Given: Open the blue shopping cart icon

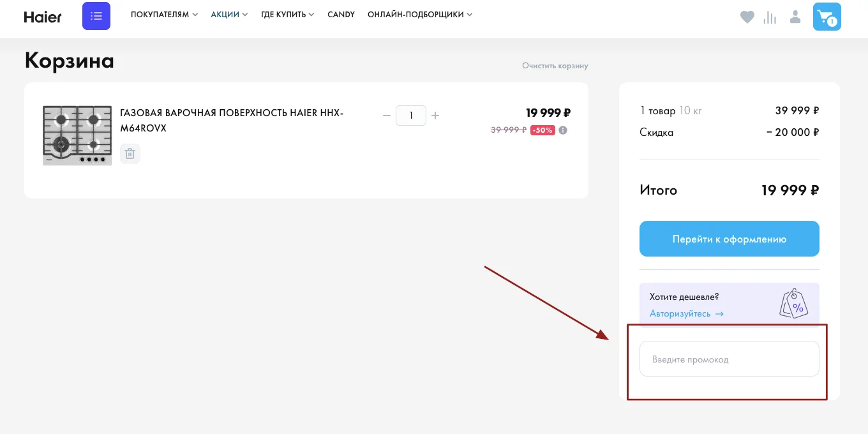Looking at the screenshot, I should coord(827,17).
